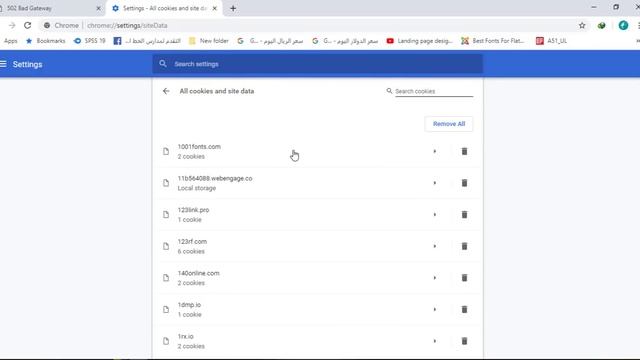
Task: Click the search cookies magnifier icon
Action: click(x=389, y=91)
